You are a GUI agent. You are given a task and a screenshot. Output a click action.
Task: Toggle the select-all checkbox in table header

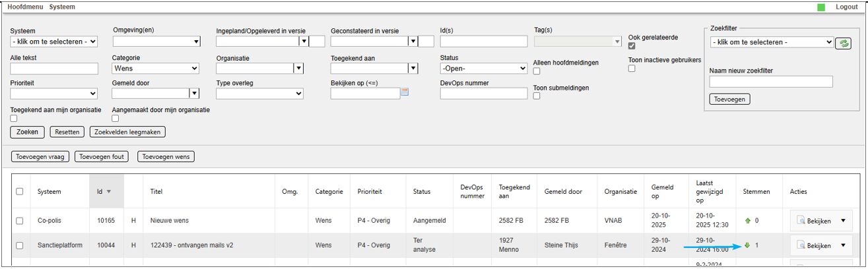pyautogui.click(x=20, y=191)
